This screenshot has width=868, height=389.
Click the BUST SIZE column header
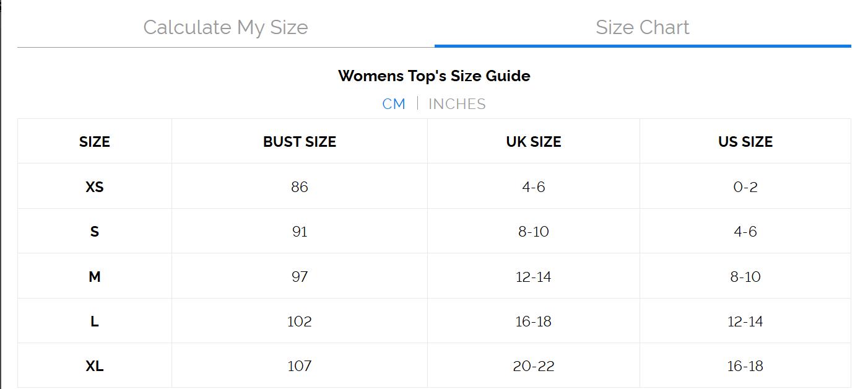pyautogui.click(x=299, y=141)
